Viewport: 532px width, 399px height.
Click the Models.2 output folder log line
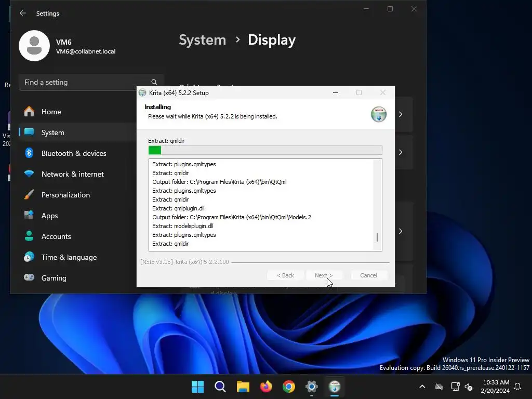click(x=232, y=217)
